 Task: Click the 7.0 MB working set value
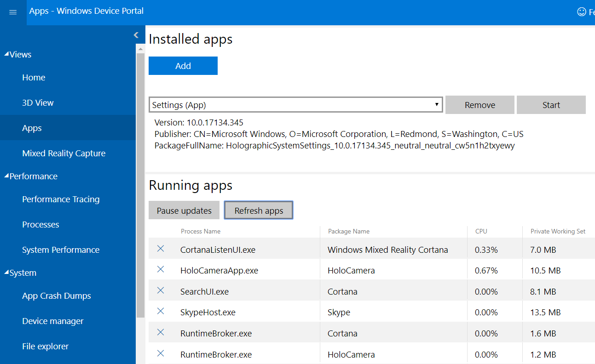click(x=543, y=250)
